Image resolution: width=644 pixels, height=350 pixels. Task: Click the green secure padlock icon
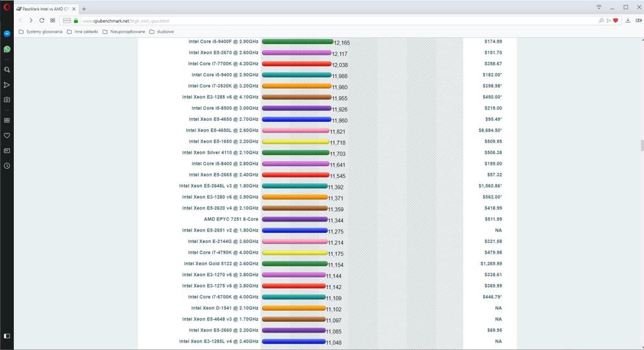pyautogui.click(x=76, y=21)
